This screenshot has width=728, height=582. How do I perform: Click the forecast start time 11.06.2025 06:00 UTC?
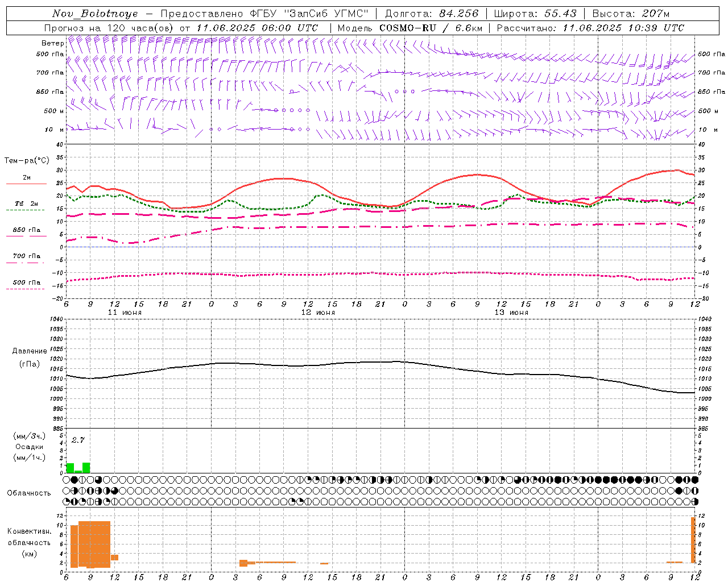pyautogui.click(x=257, y=28)
